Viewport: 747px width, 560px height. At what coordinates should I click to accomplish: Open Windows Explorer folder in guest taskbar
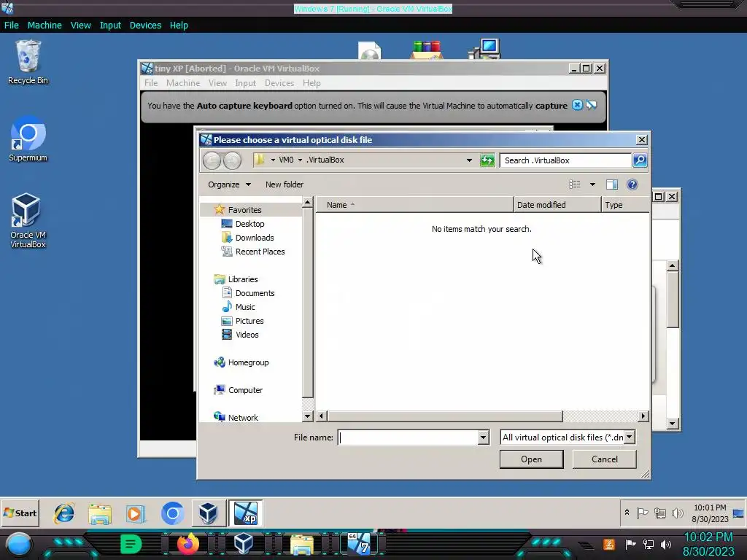pos(100,513)
